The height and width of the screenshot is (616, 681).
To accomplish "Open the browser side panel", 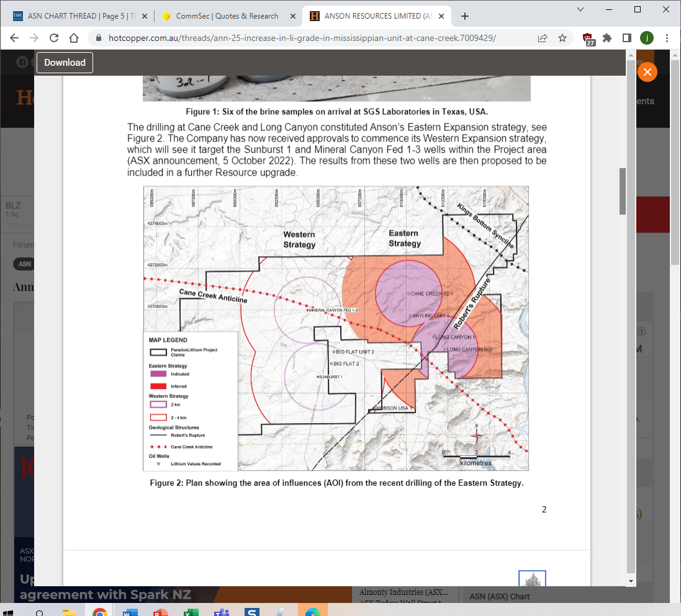I will pyautogui.click(x=627, y=38).
